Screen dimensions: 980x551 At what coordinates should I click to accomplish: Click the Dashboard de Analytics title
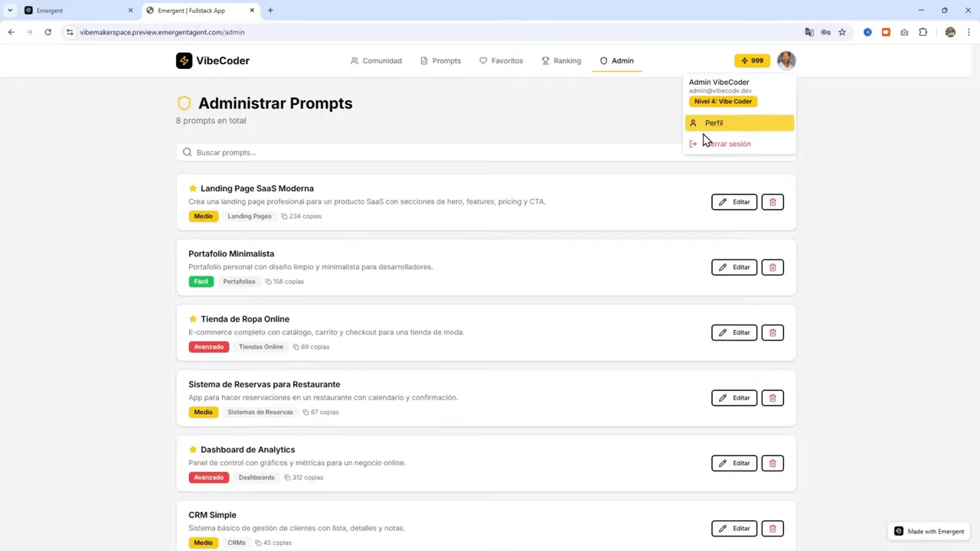coord(247,449)
